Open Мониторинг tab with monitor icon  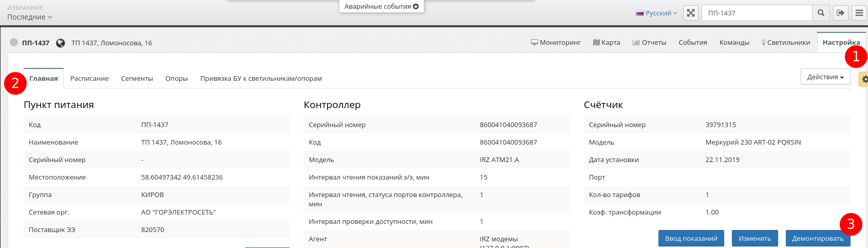point(556,43)
